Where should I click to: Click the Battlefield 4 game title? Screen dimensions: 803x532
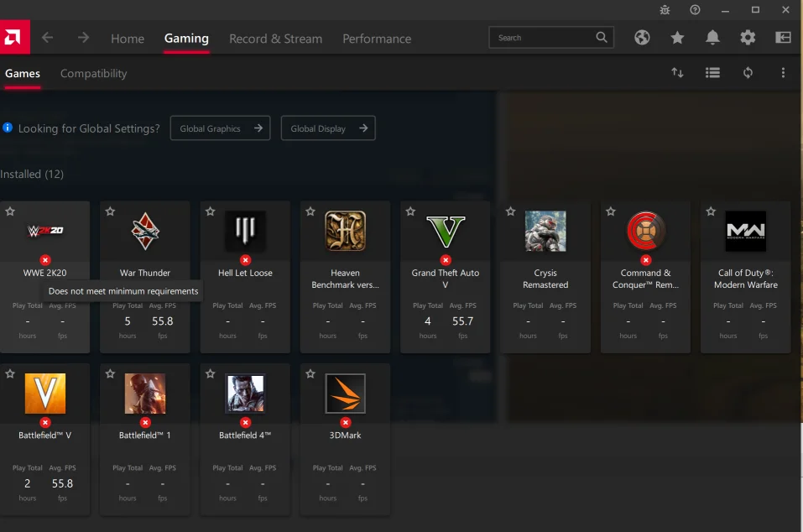(x=245, y=436)
